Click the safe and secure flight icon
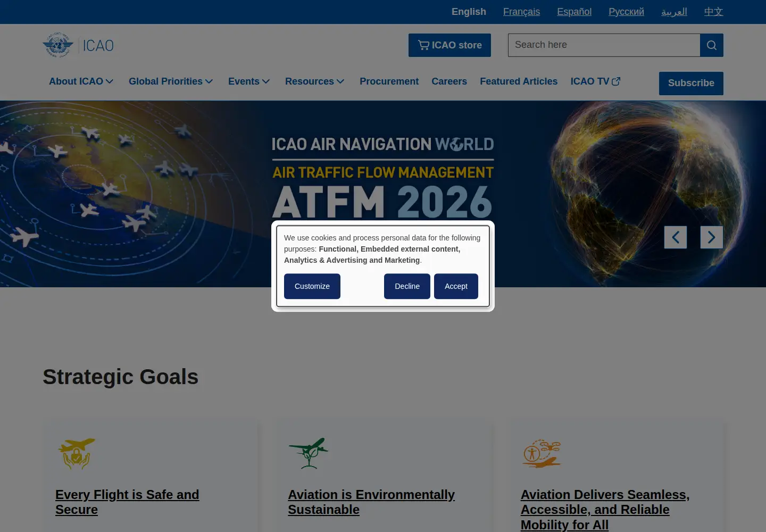The height and width of the screenshot is (532, 766). (77, 453)
